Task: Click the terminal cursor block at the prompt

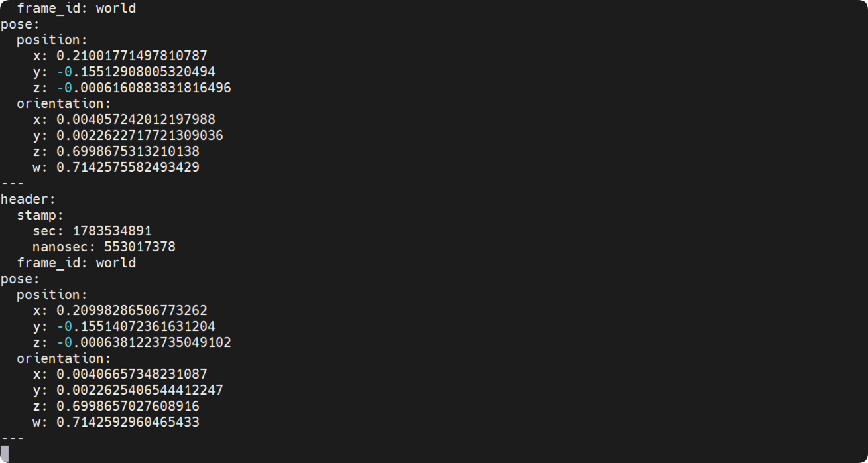Action: (5, 454)
